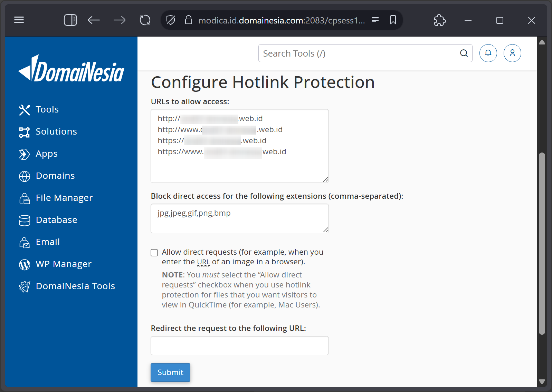Click the page scrollbar up arrow

(x=542, y=42)
